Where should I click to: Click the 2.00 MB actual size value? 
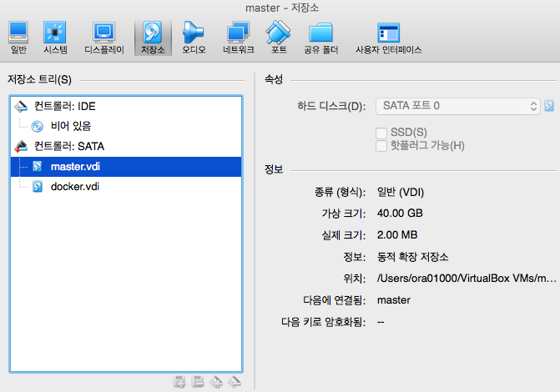click(397, 235)
